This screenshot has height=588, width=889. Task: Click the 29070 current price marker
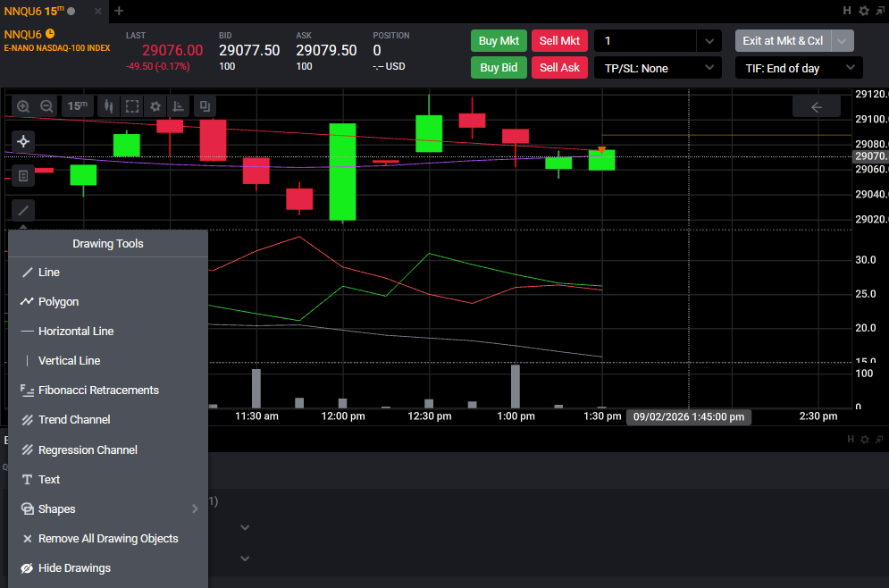tap(871, 155)
